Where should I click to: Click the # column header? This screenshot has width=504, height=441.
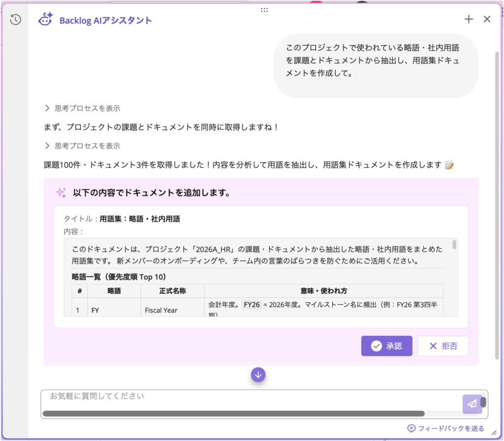(x=80, y=291)
